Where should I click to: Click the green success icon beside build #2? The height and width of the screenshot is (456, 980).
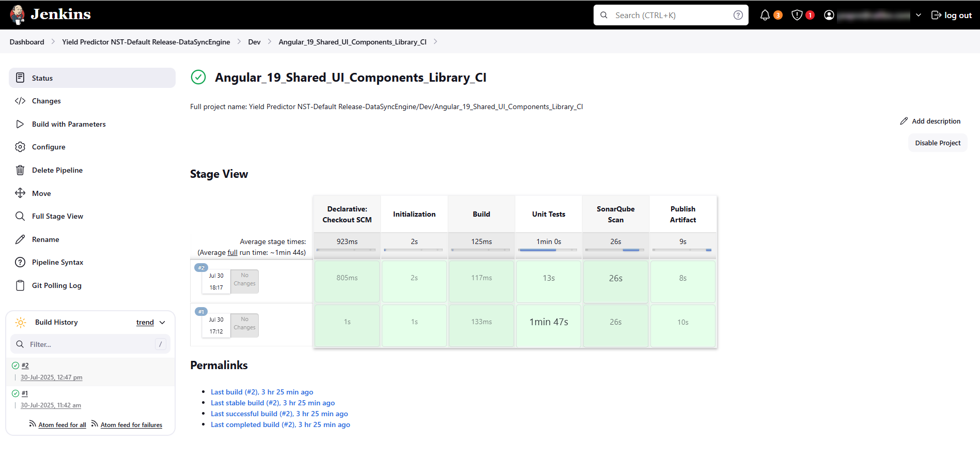coord(15,366)
